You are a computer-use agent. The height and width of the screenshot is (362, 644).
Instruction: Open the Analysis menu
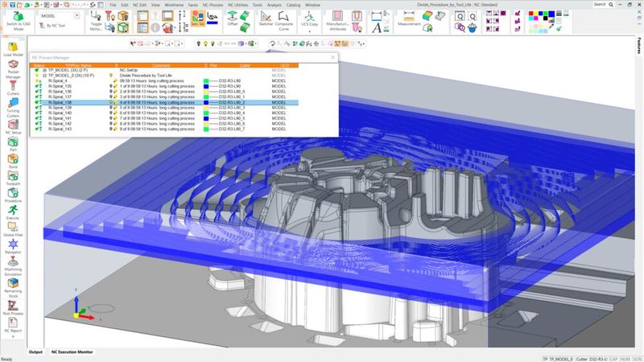pos(274,5)
